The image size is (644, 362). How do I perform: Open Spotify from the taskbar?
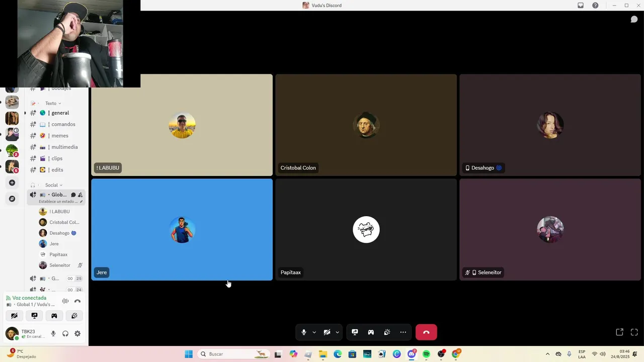[426, 354]
